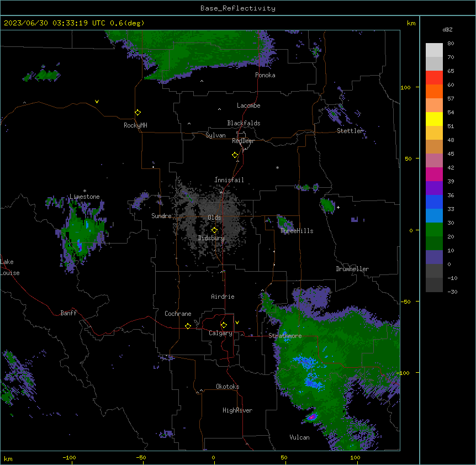Click the Innisfail label
The width and height of the screenshot is (476, 465).
[229, 180]
